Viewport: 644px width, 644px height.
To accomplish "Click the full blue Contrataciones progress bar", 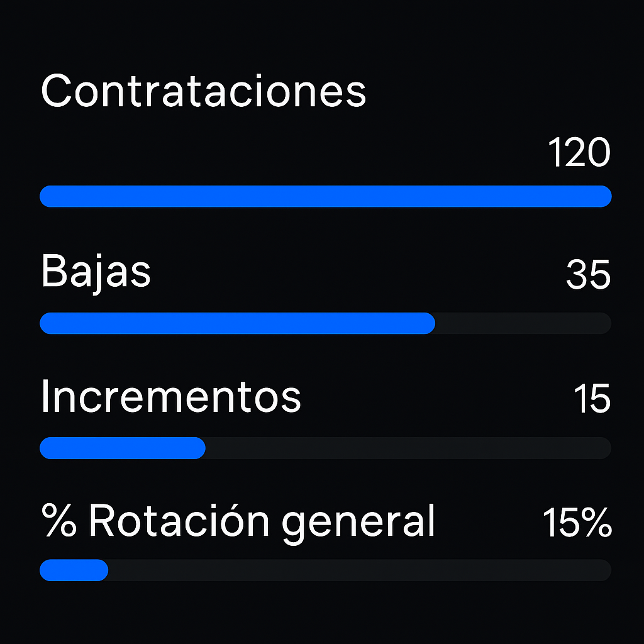I will click(325, 196).
